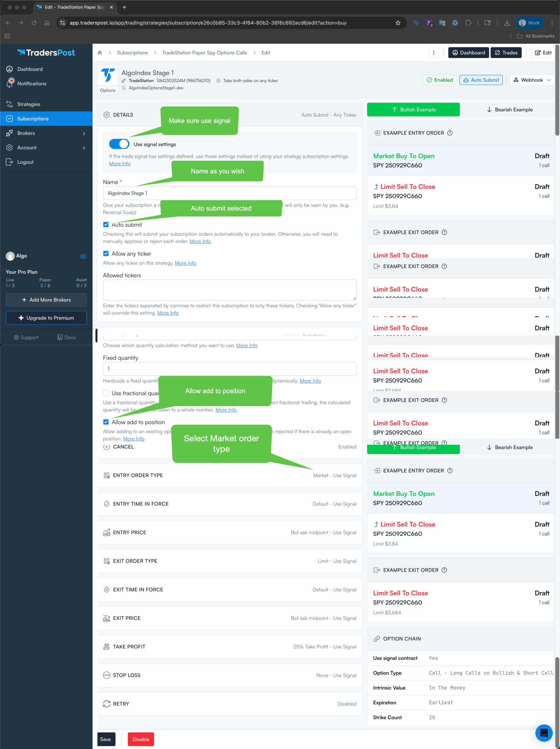The width and height of the screenshot is (560, 749).
Task: Bookmark this page with the star icon
Action: pos(398,23)
